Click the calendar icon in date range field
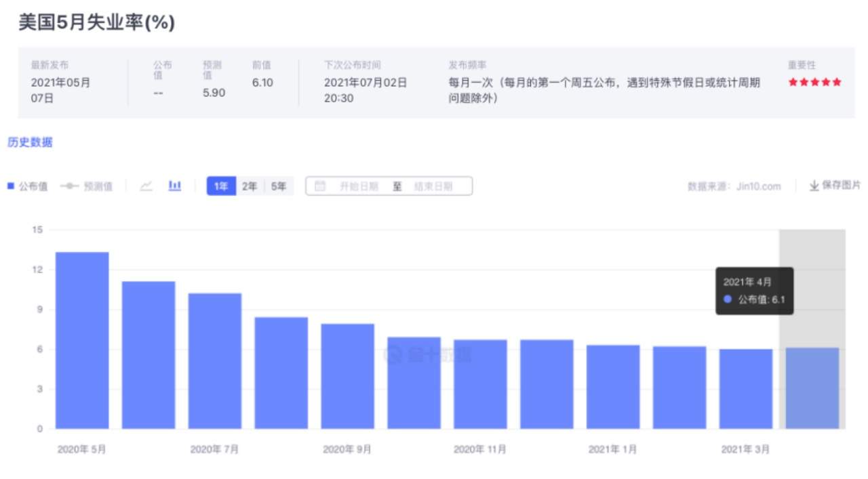Viewport: 868px width, 479px height. [x=320, y=186]
